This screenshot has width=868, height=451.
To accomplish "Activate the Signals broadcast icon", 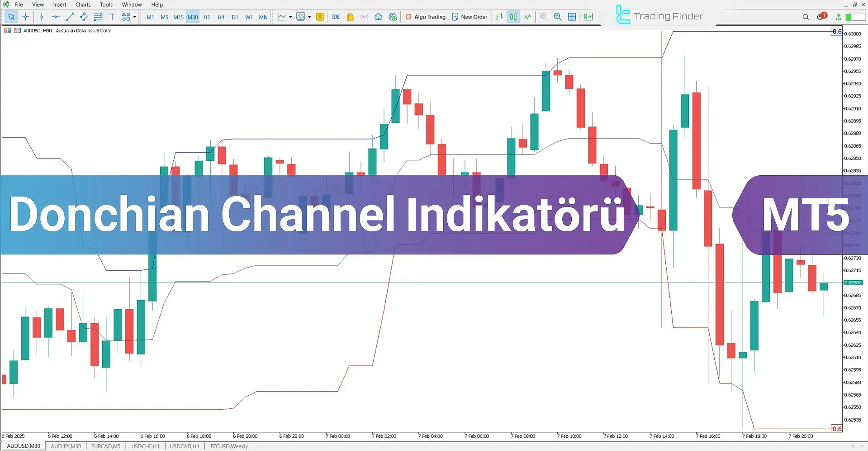I will coord(364,17).
